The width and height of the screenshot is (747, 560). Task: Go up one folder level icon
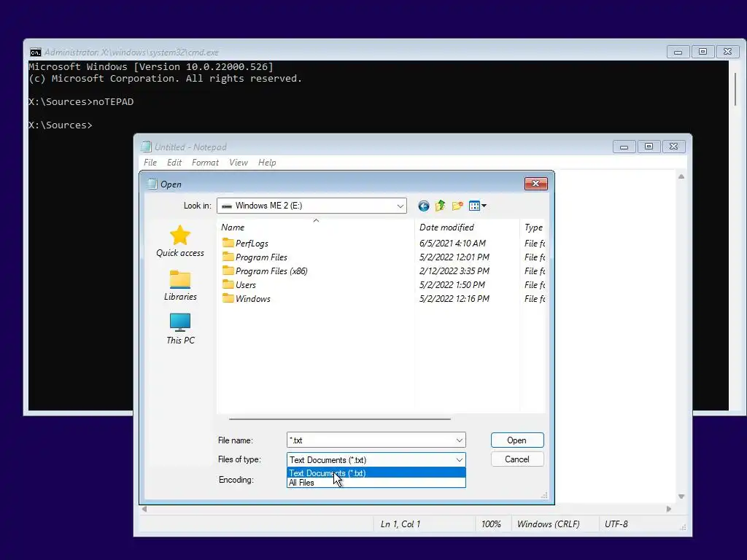click(440, 206)
